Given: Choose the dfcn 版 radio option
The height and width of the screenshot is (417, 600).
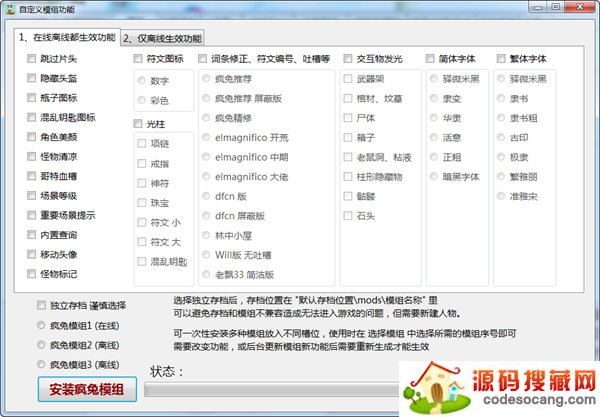Looking at the screenshot, I should (x=207, y=194).
